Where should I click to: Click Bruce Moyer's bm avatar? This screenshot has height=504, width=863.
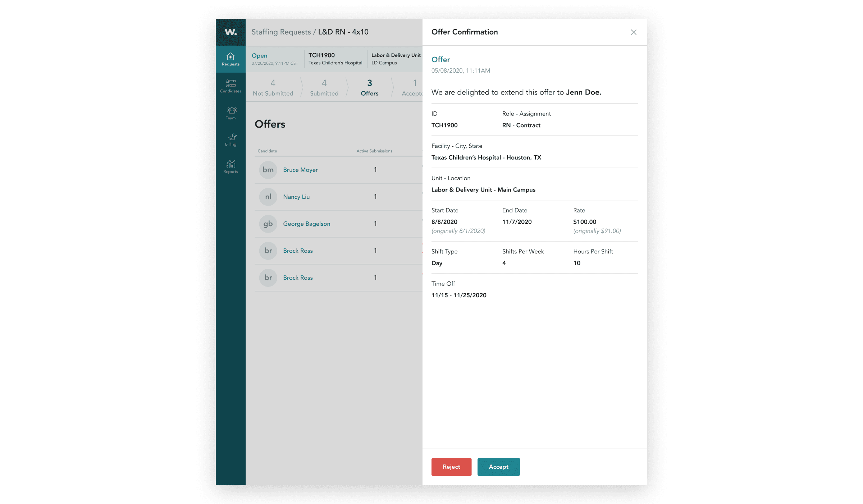[x=268, y=170]
